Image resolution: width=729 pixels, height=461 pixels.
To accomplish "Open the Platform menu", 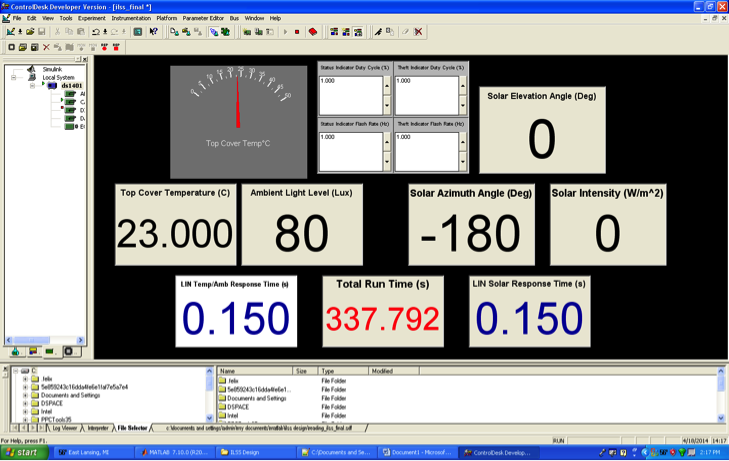I will coord(166,18).
